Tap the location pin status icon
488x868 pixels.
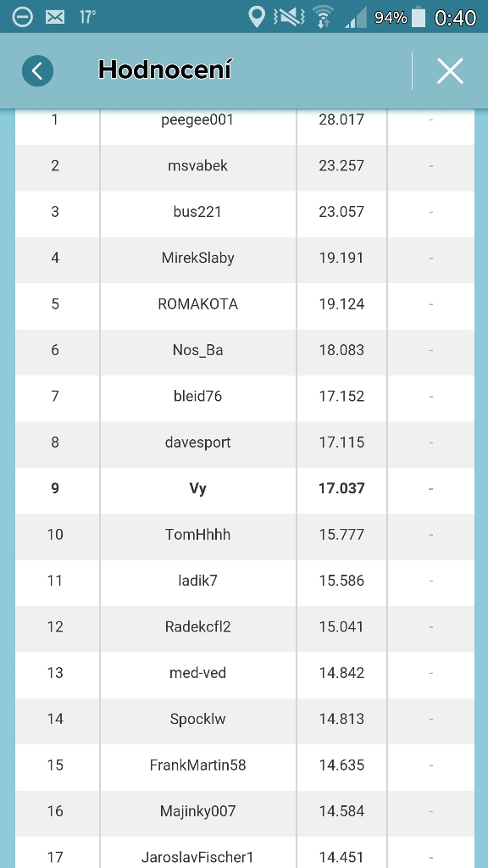tap(256, 17)
